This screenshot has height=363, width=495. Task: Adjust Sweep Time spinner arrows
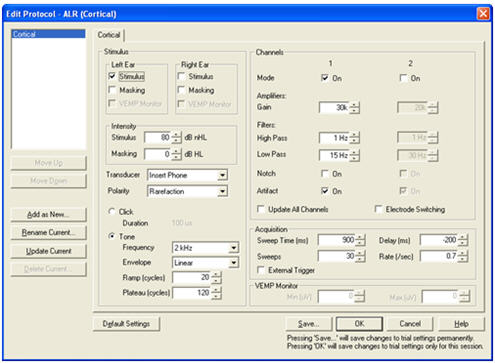click(360, 240)
